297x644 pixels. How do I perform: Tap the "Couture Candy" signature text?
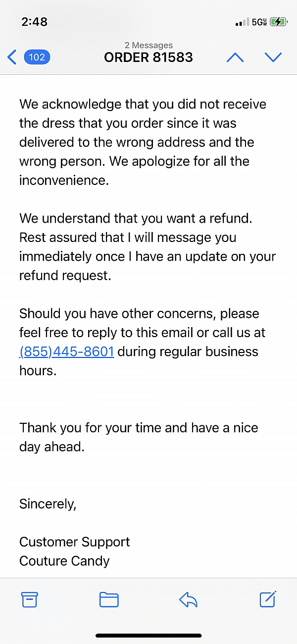(x=64, y=561)
